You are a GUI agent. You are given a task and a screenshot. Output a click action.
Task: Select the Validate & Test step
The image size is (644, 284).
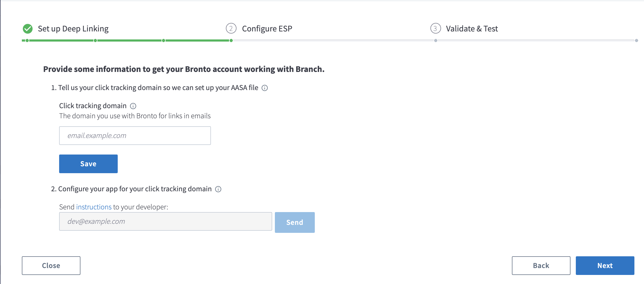point(472,29)
